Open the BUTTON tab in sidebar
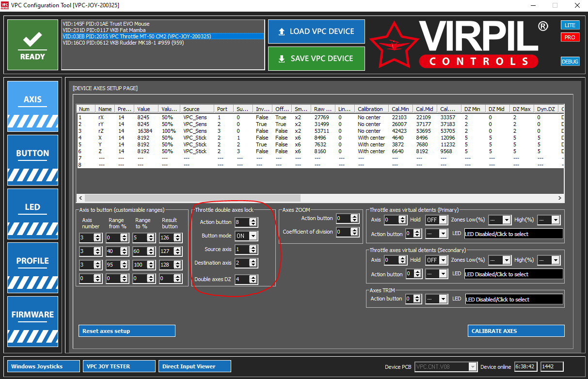 coord(32,159)
